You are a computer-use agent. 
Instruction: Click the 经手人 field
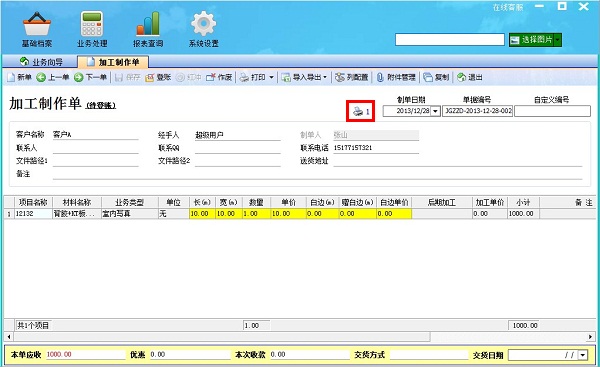click(x=238, y=135)
